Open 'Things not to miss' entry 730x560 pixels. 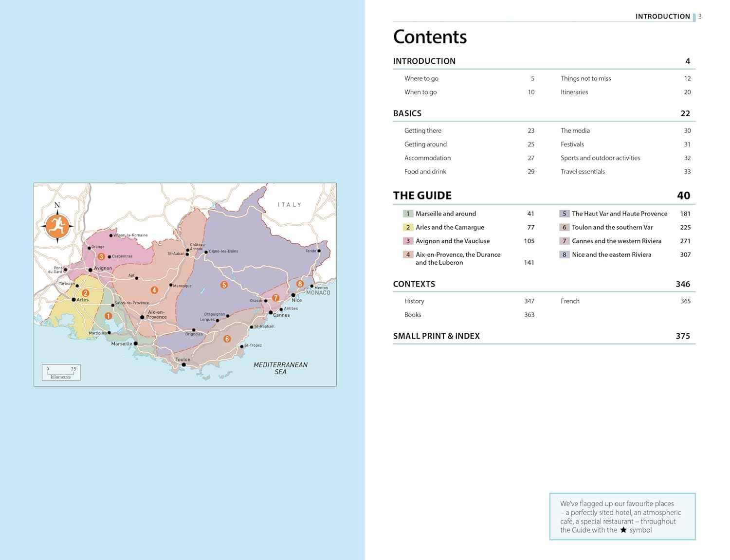(586, 78)
